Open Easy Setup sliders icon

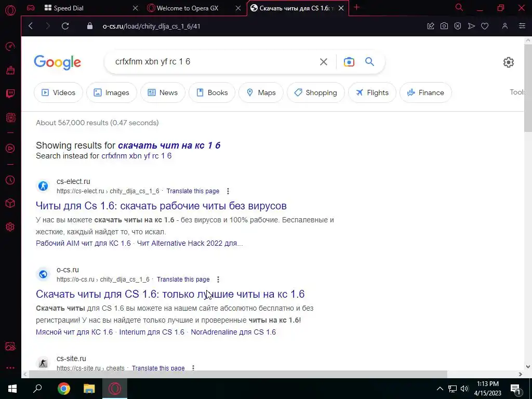pyautogui.click(x=522, y=26)
